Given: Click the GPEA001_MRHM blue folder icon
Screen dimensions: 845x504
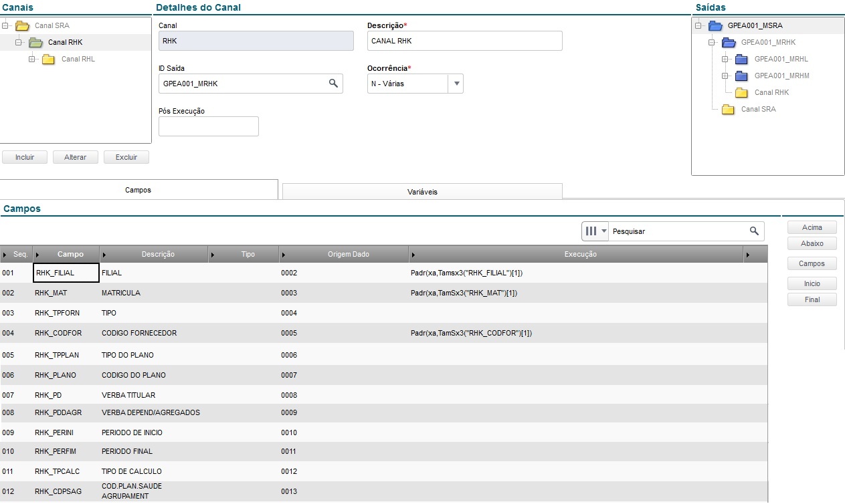Looking at the screenshot, I should [741, 76].
